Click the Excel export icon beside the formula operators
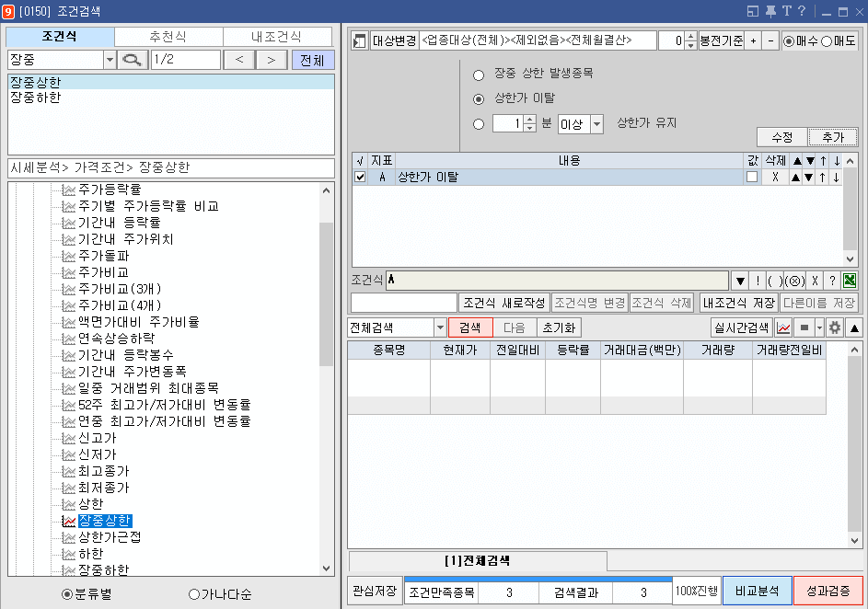 tap(850, 281)
